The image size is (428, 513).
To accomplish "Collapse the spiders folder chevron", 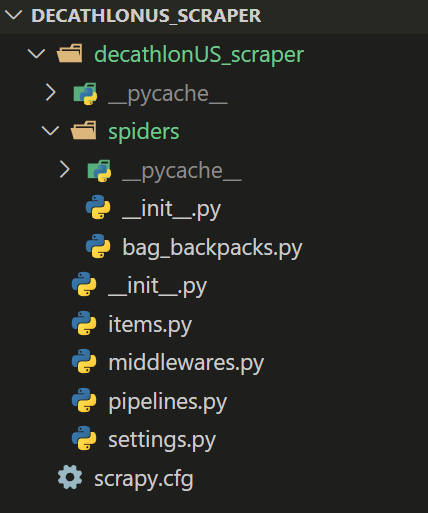I will pos(50,131).
